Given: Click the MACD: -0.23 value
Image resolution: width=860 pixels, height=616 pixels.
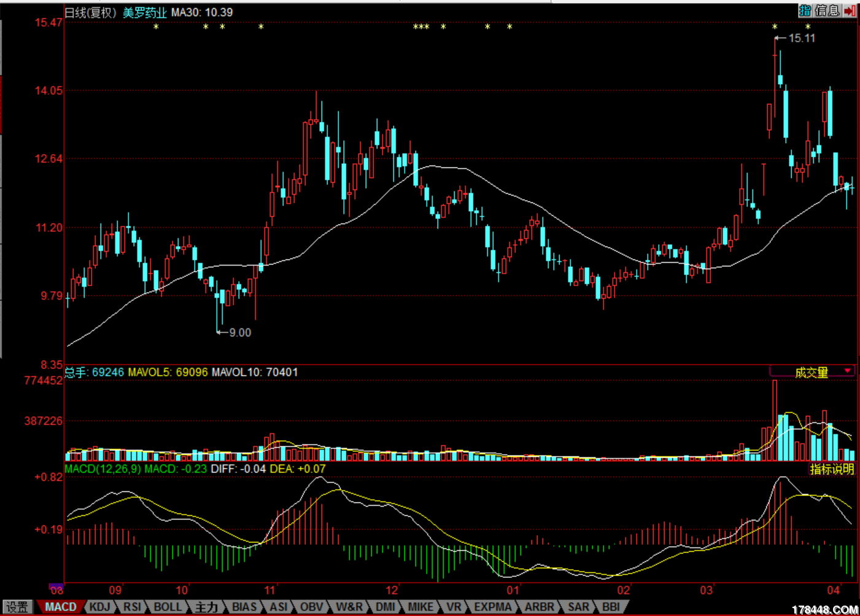Looking at the screenshot, I should [x=176, y=469].
